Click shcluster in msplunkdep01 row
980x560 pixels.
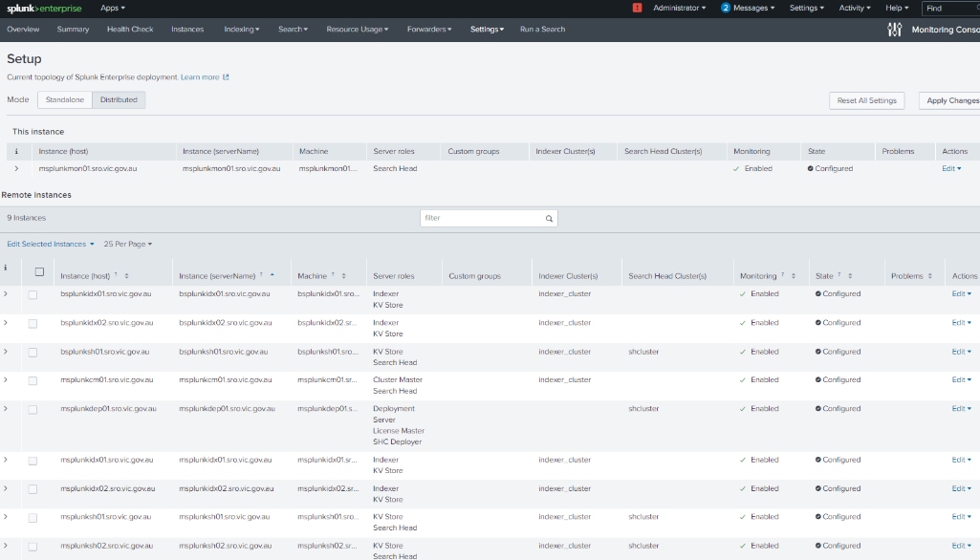pyautogui.click(x=643, y=409)
